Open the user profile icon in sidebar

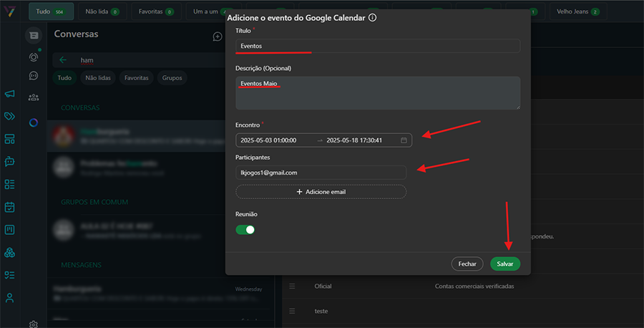10,297
